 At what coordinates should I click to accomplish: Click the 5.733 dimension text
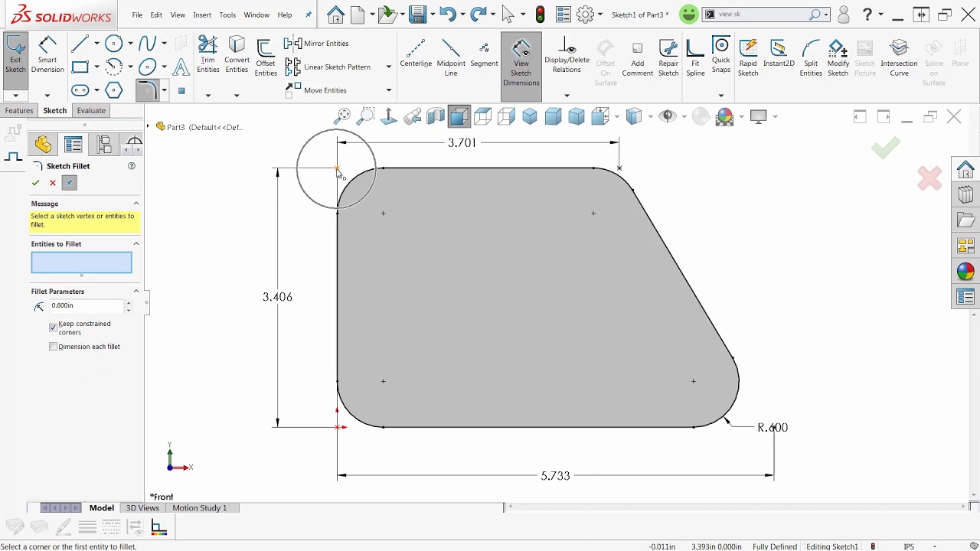[x=555, y=475]
